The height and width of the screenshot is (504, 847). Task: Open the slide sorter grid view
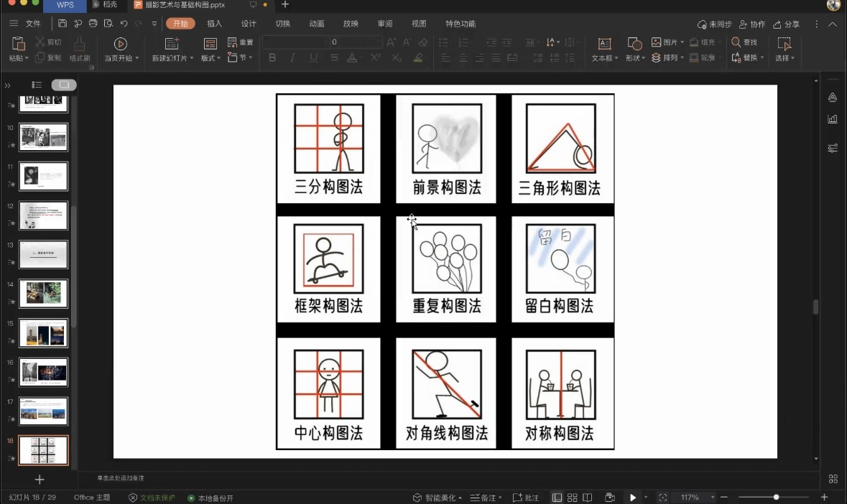coord(573,498)
